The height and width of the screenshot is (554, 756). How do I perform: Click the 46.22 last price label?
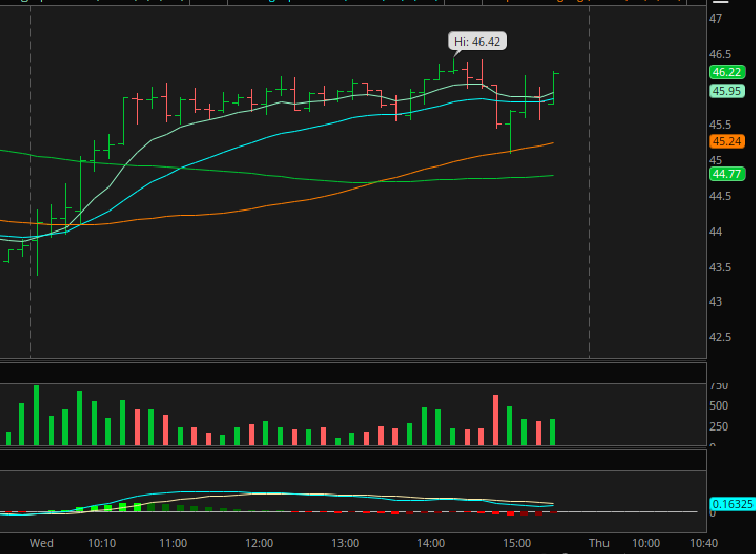(x=727, y=72)
